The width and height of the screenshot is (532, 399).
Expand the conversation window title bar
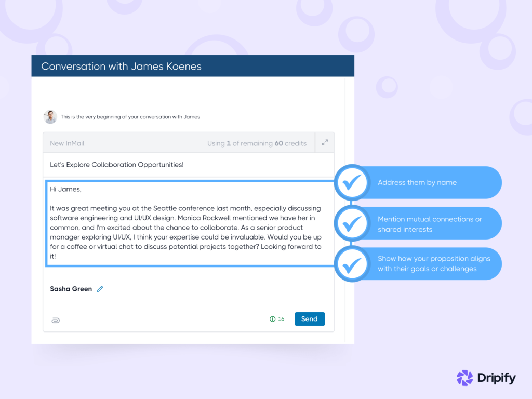point(193,66)
